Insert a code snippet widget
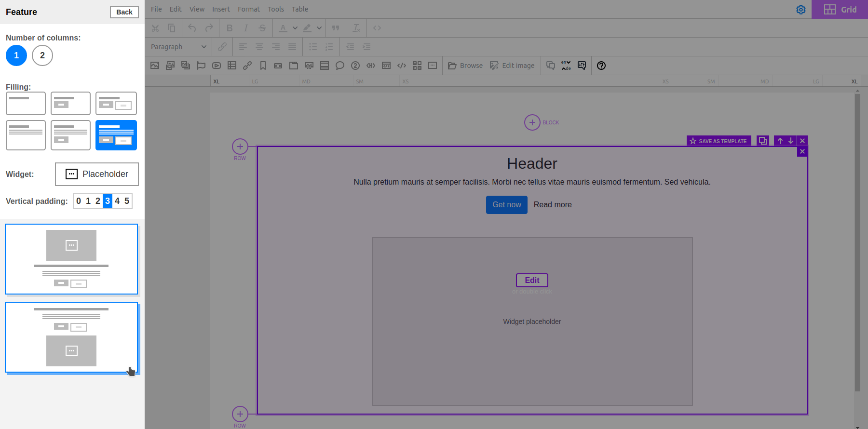This screenshot has width=868, height=429. (x=402, y=66)
